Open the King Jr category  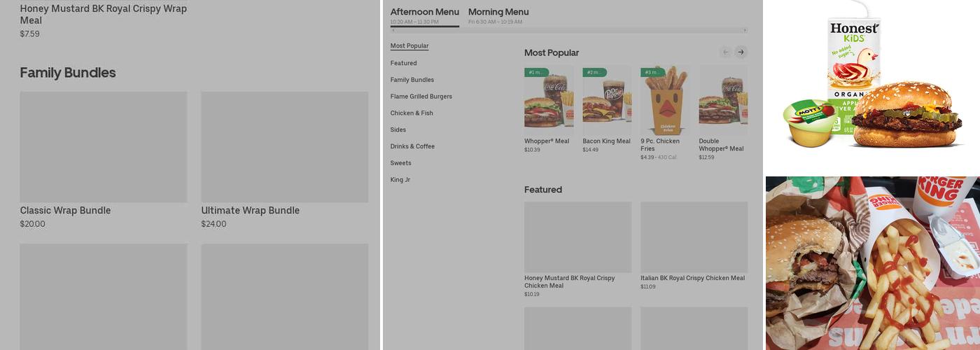400,180
